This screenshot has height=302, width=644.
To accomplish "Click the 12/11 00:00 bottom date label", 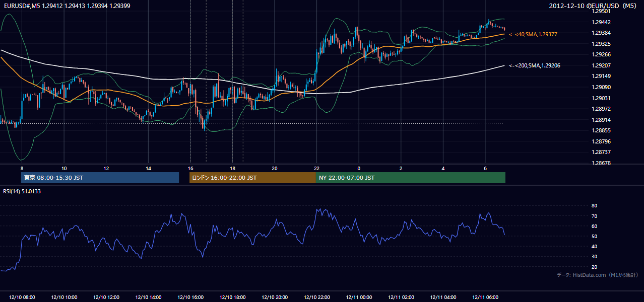I will 359,297.
